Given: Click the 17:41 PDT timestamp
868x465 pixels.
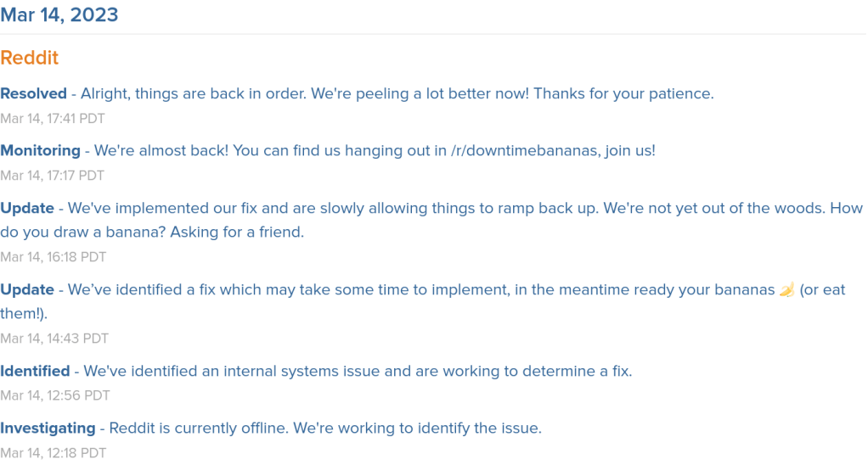Looking at the screenshot, I should (52, 119).
